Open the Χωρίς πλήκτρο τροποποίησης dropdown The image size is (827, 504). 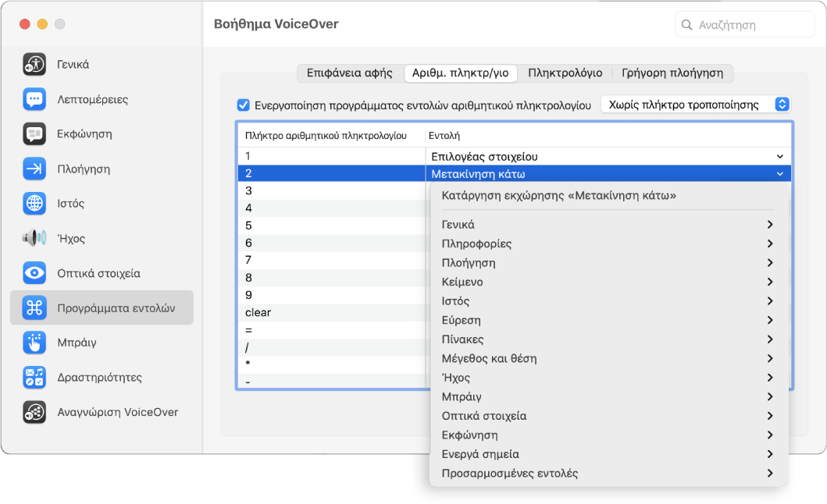click(695, 105)
